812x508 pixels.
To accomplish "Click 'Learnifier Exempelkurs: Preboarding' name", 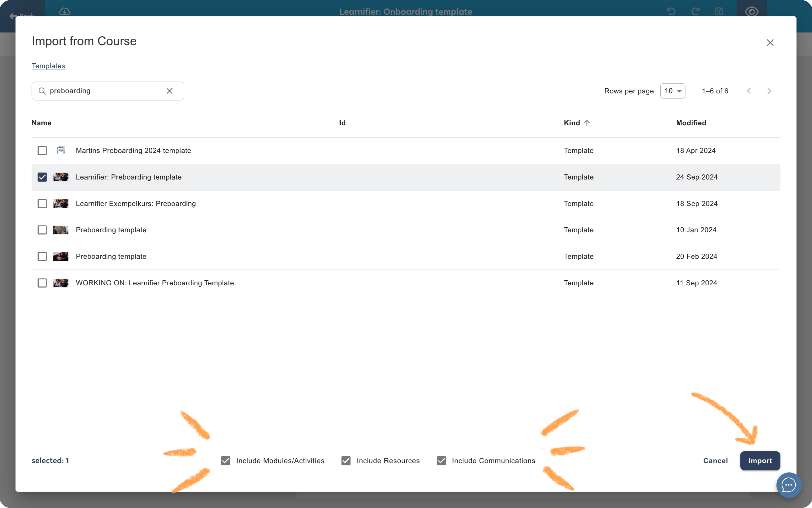I will [x=136, y=203].
